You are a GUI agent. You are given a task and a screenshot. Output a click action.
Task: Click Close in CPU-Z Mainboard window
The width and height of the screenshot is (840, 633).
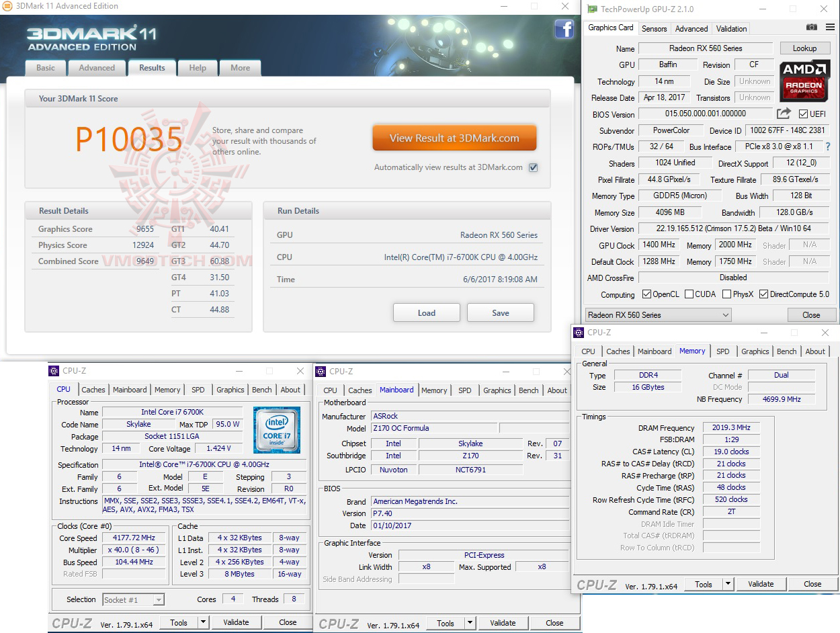point(554,624)
